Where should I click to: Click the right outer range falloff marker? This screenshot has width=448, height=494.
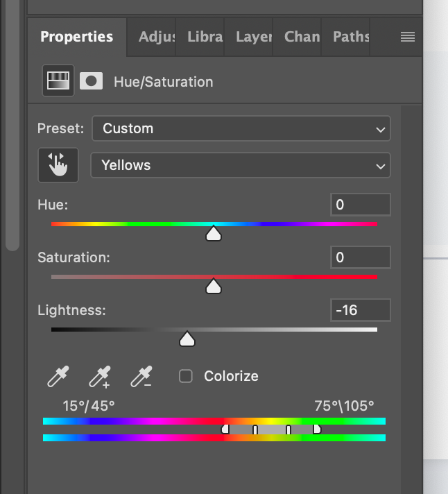pyautogui.click(x=317, y=429)
